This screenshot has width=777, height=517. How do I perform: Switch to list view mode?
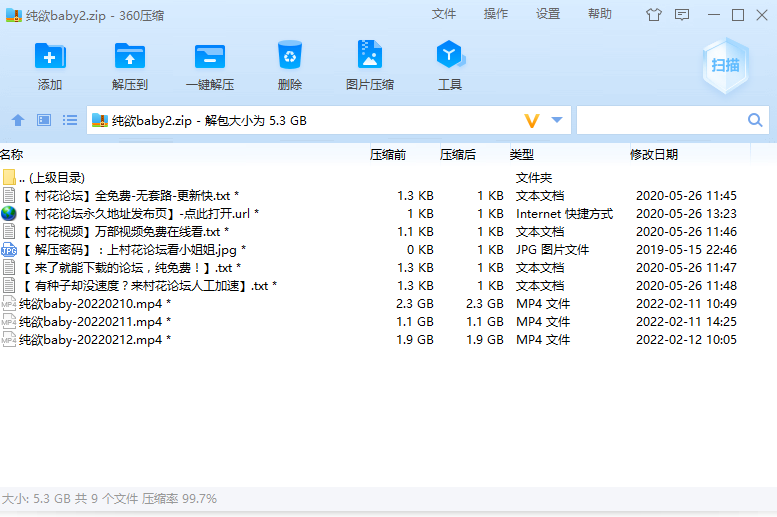coord(70,120)
